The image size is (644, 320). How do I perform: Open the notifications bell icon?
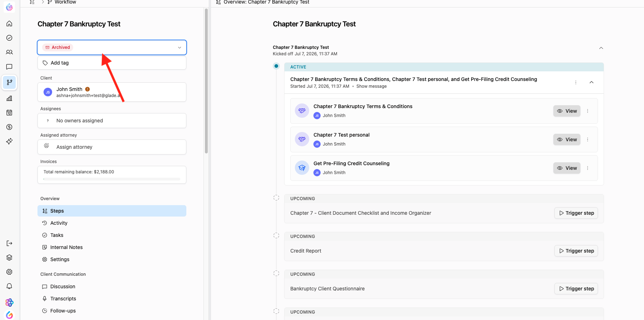(x=9, y=286)
